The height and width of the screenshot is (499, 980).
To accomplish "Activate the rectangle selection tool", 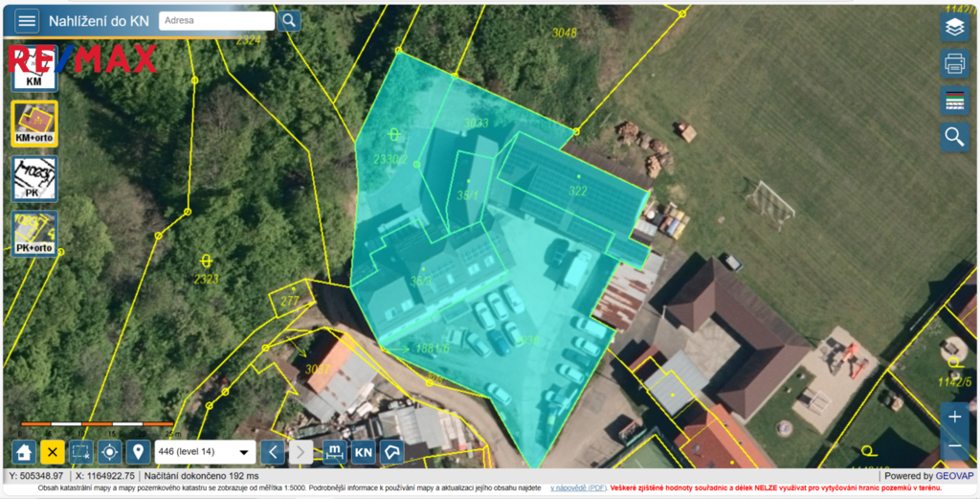I will click(81, 452).
